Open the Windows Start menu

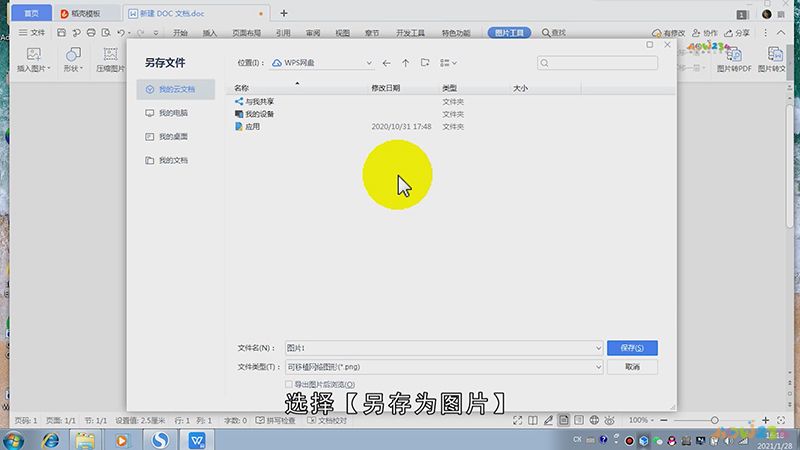13,440
